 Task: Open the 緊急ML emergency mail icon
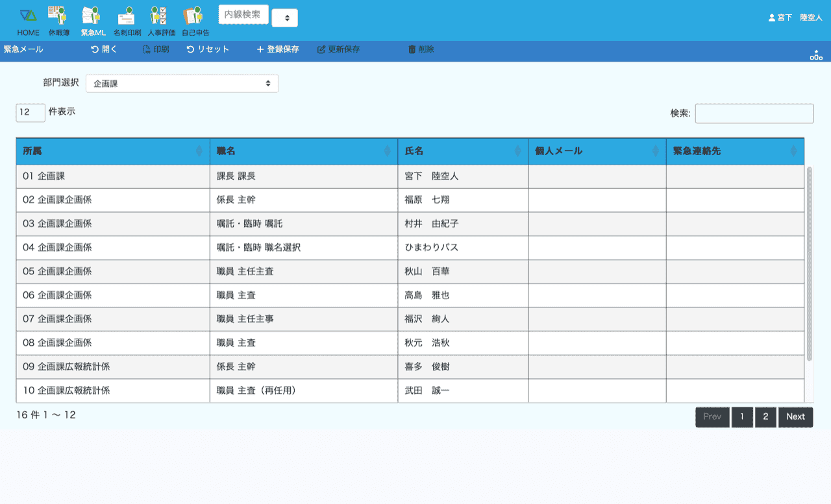click(x=93, y=16)
